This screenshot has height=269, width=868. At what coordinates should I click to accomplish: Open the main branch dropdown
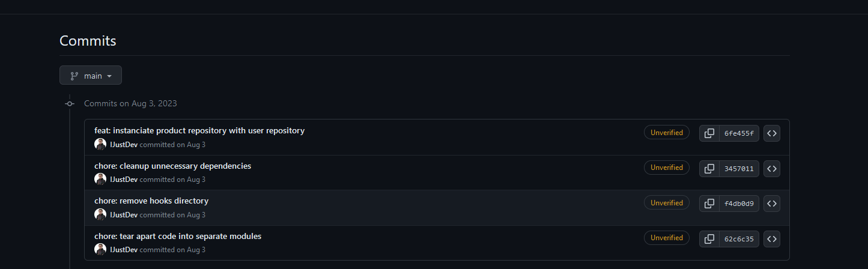coord(91,76)
